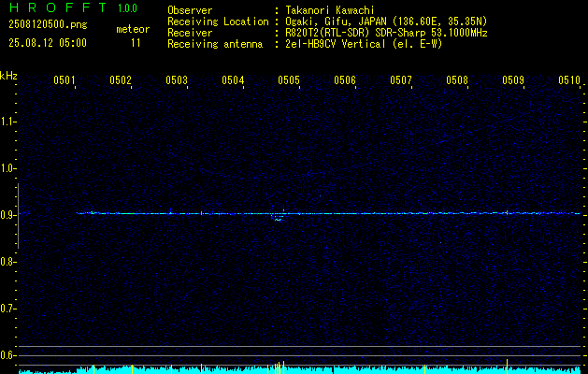
Task: Click the Receiving Location label
Action: tap(218, 22)
